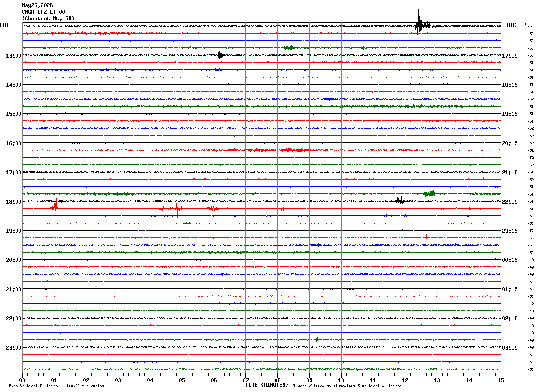This screenshot has width=536, height=392.
Task: Click the red noisy trace at 16:00 hour
Action: click(x=261, y=150)
